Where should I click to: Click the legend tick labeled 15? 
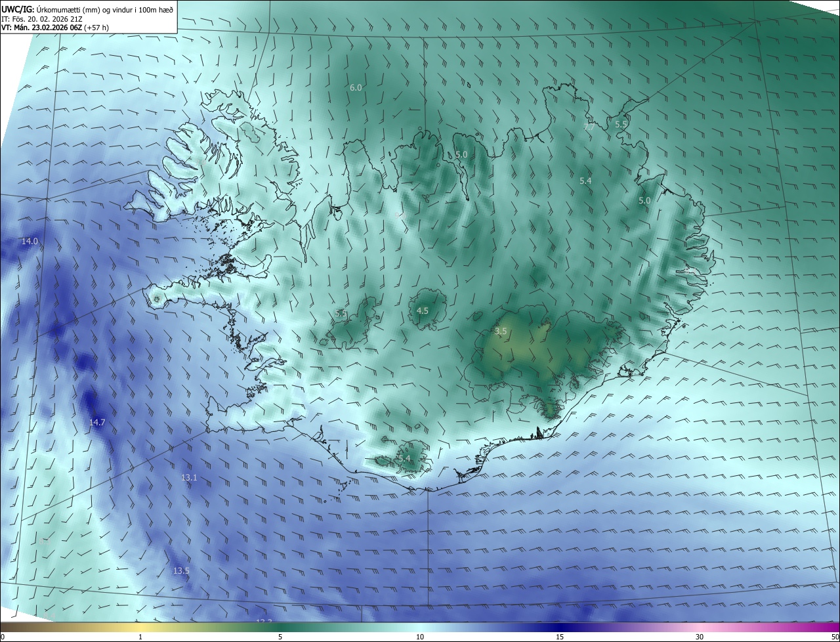560,637
